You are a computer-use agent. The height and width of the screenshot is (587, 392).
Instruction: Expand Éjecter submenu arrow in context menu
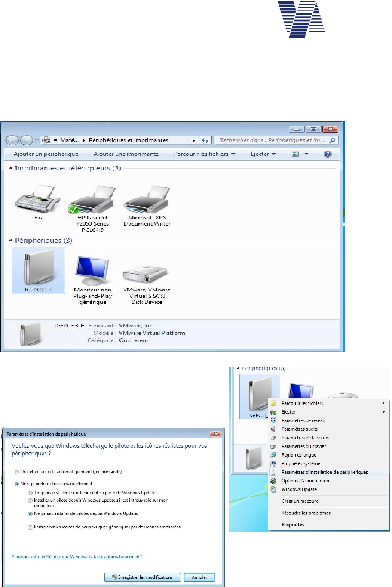coord(384,412)
